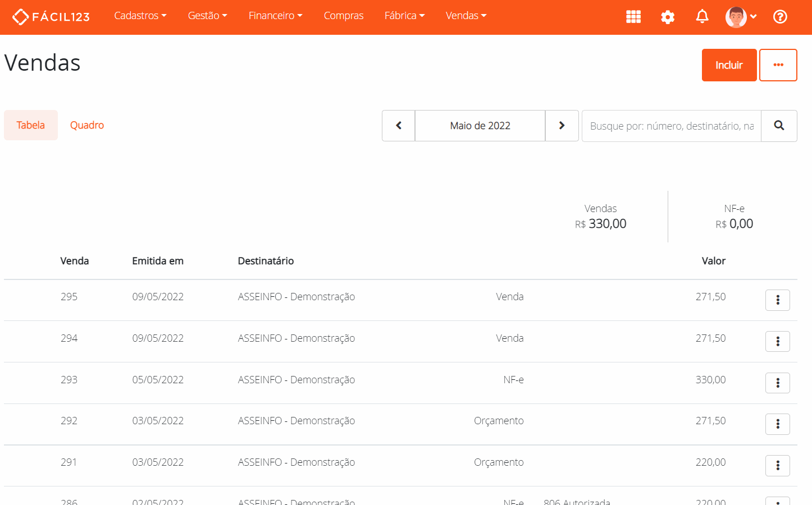This screenshot has width=812, height=505.
Task: Open actions menu for sale 291
Action: click(x=777, y=466)
